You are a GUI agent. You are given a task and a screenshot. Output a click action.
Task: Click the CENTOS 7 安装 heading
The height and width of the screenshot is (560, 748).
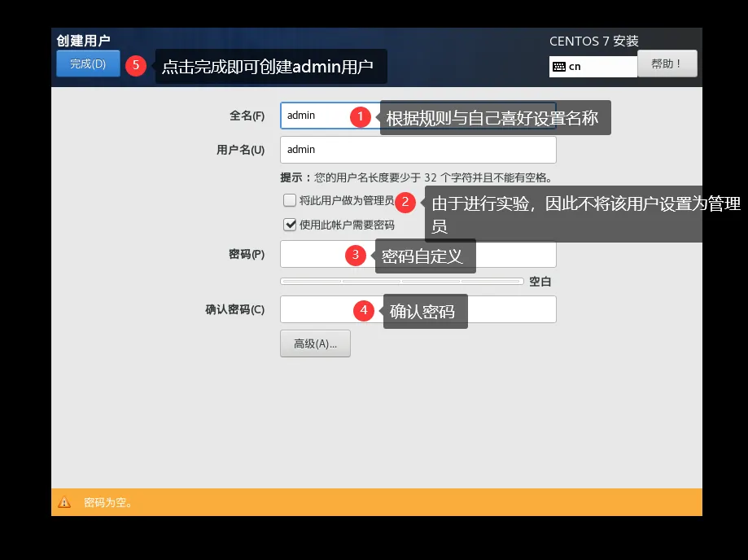click(594, 41)
